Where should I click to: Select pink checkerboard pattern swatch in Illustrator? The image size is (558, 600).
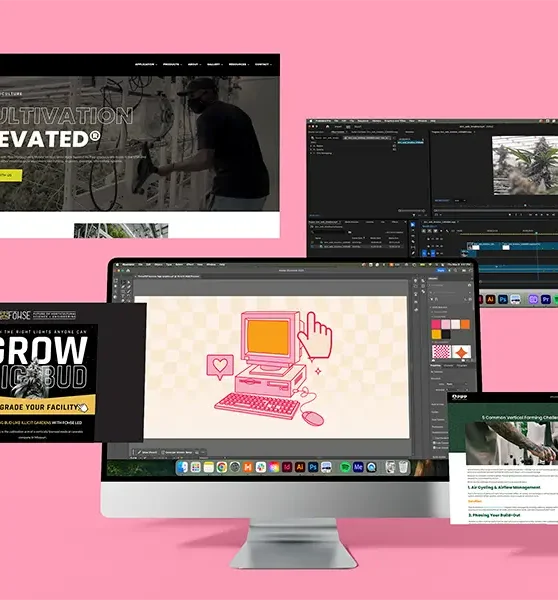442,351
